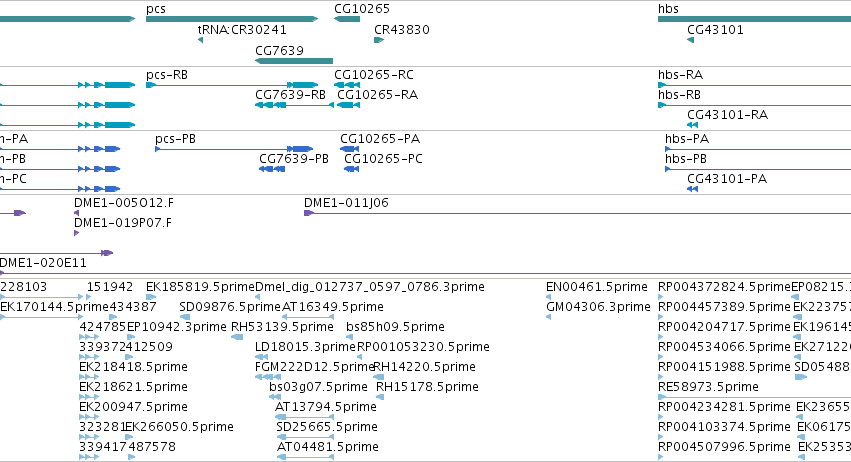Screen dimensions: 851x462
Task: Click the tRNA:CR30241 gene marker
Action: (x=200, y=40)
